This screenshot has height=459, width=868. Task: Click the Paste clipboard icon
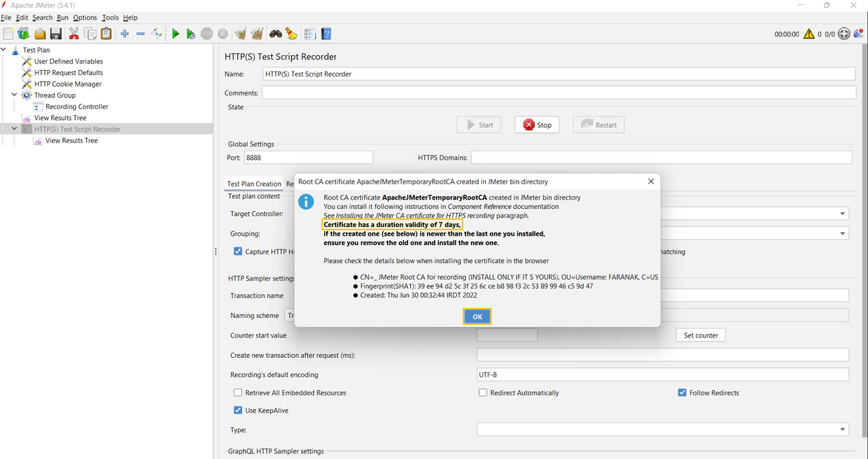106,33
